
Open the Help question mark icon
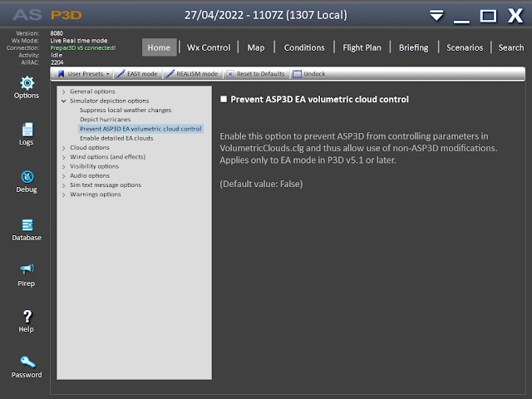[x=27, y=317]
